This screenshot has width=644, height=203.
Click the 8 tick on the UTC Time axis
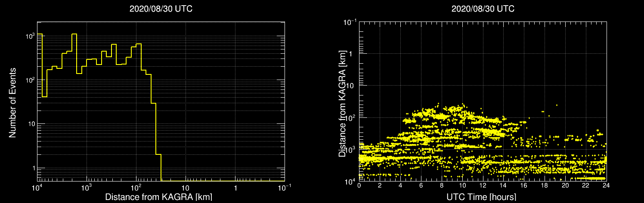click(x=442, y=185)
